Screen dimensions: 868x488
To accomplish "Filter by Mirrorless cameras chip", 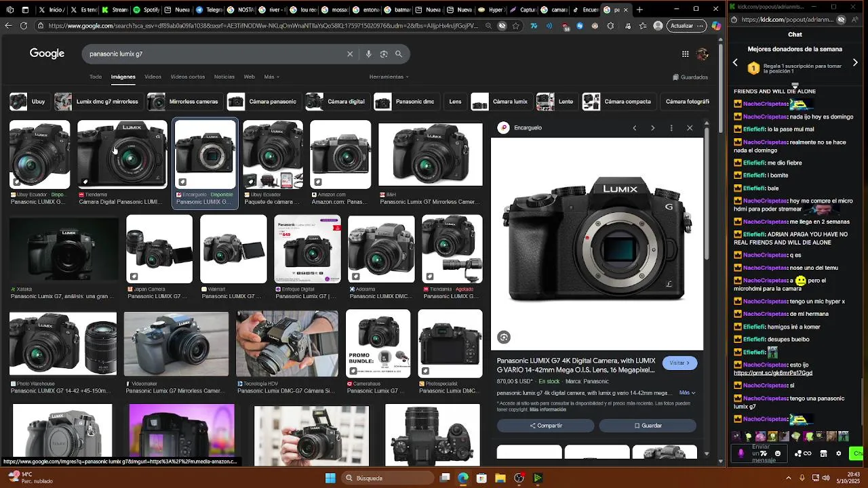I will (184, 102).
